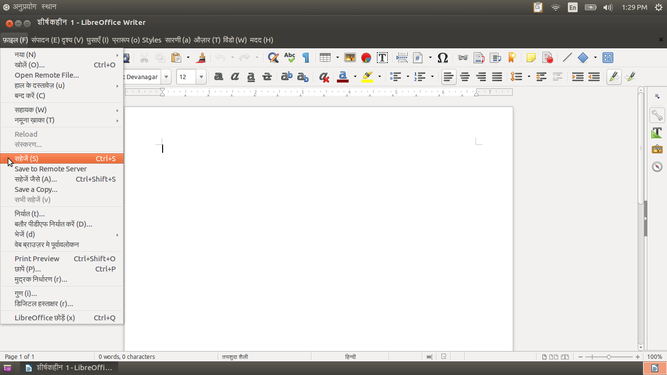Open line spacing options
The width and height of the screenshot is (667, 375).
516,77
